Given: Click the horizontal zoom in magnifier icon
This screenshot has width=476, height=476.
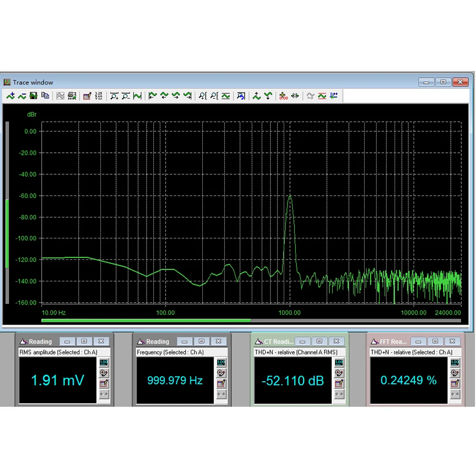Looking at the screenshot, I should (x=114, y=96).
